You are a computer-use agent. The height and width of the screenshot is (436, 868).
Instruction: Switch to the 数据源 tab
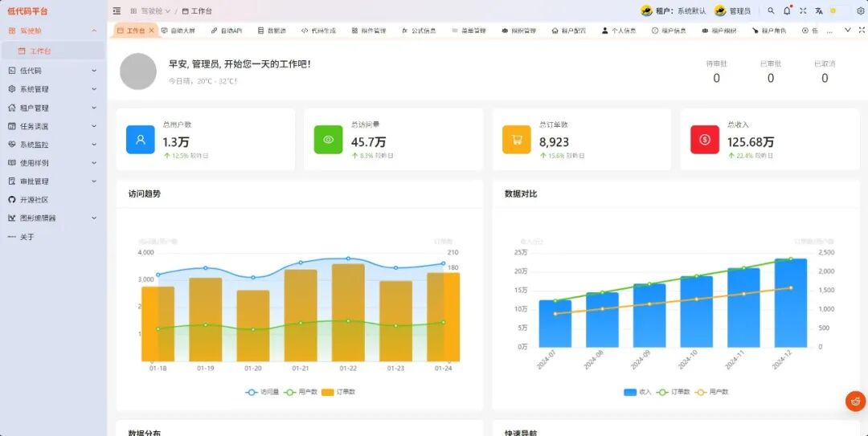coord(272,31)
